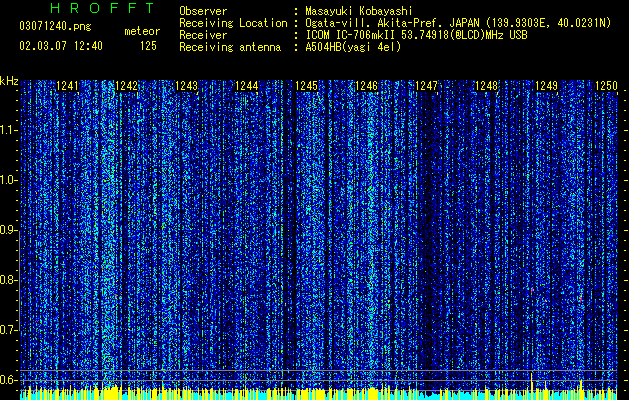The height and width of the screenshot is (400, 629).
Task: Click the 1245 time marker
Action: [x=306, y=86]
